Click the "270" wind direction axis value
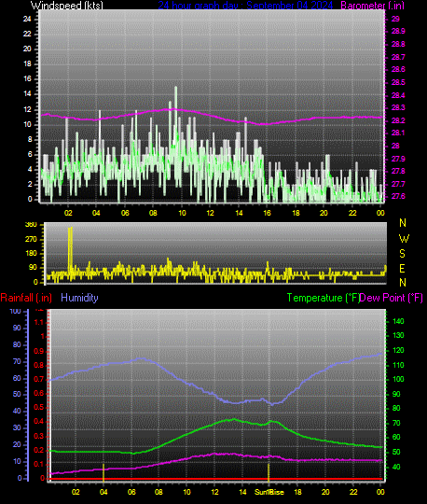Viewport: 427px width, 504px height. click(x=31, y=239)
